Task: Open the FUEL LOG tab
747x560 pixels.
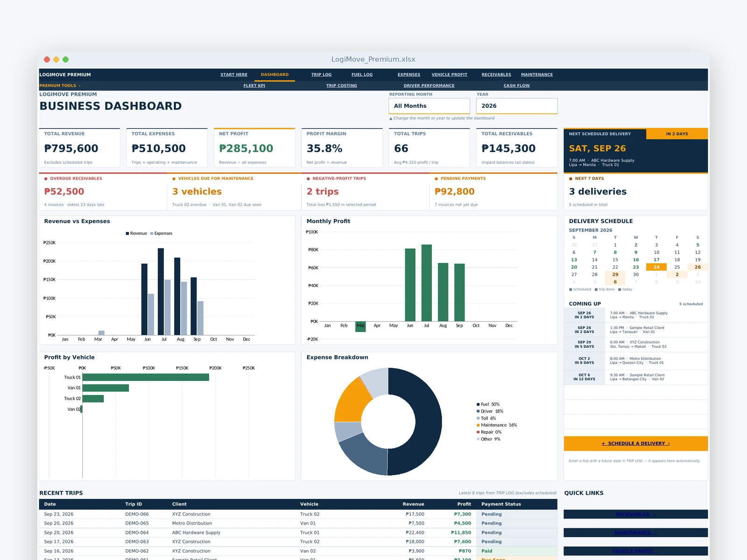Action: pyautogui.click(x=362, y=75)
